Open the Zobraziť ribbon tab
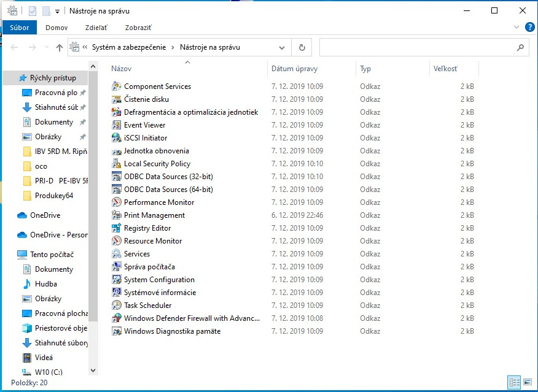Image resolution: width=538 pixels, height=392 pixels. [x=138, y=28]
